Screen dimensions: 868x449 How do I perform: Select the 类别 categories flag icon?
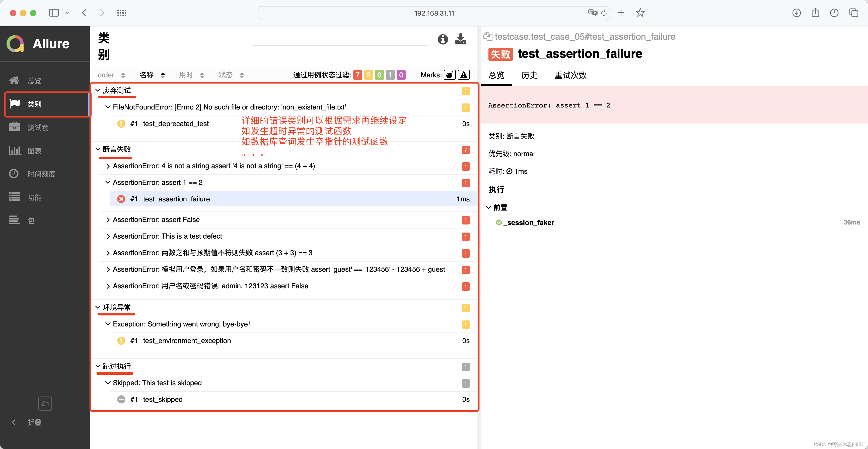click(x=15, y=103)
